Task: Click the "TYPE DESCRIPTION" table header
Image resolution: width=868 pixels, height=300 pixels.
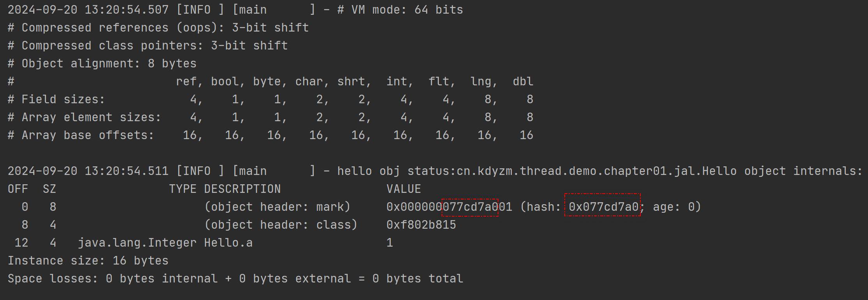Action: (225, 189)
